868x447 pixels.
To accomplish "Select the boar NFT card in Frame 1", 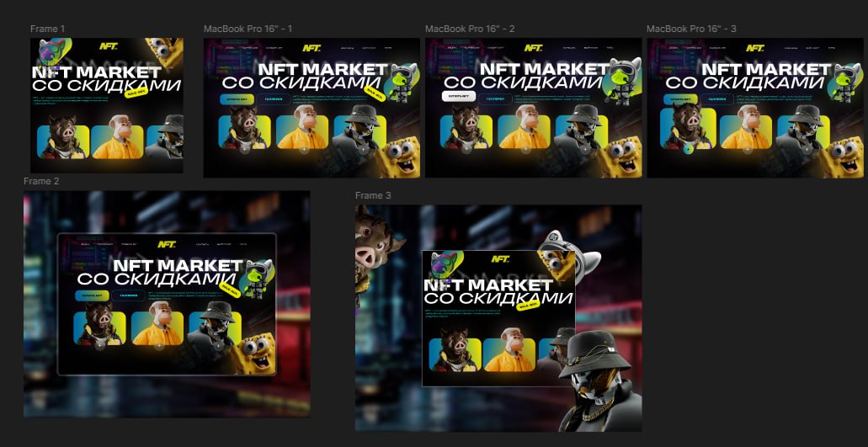I will click(63, 136).
